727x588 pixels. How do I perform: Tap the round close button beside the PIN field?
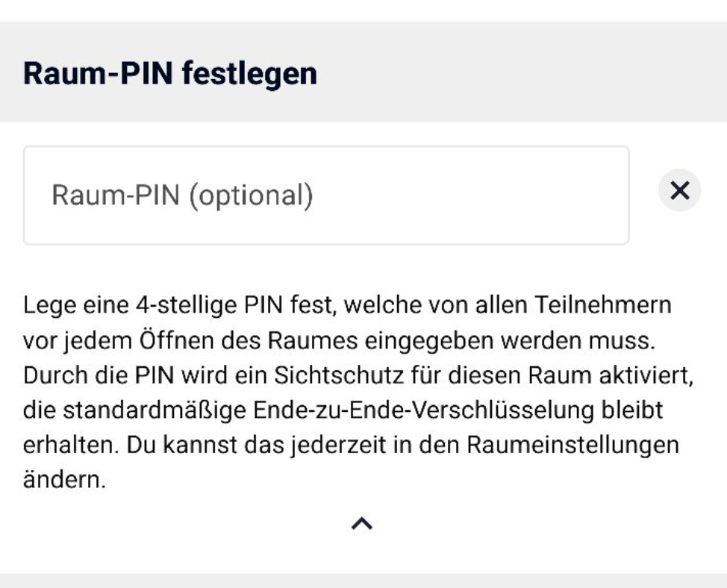point(679,191)
